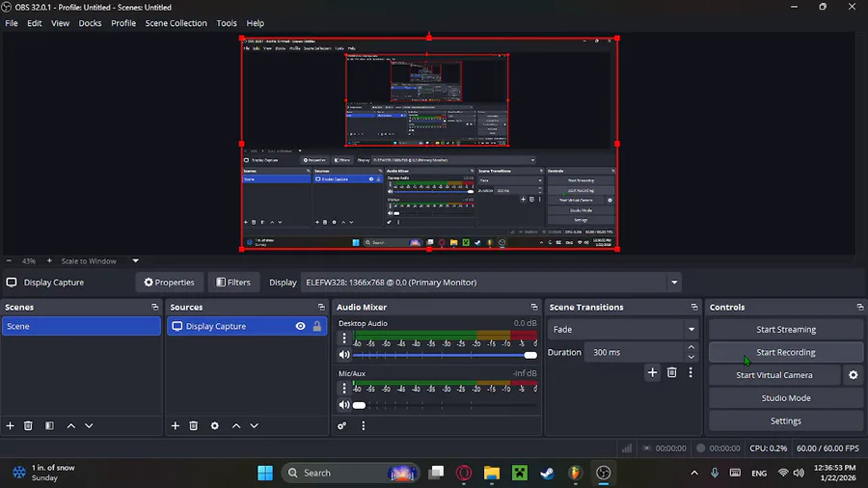Remove selected scene using trash icon

(28, 425)
